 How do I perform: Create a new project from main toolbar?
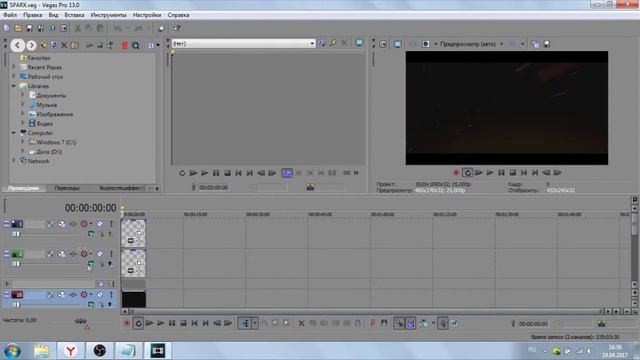(x=7, y=28)
